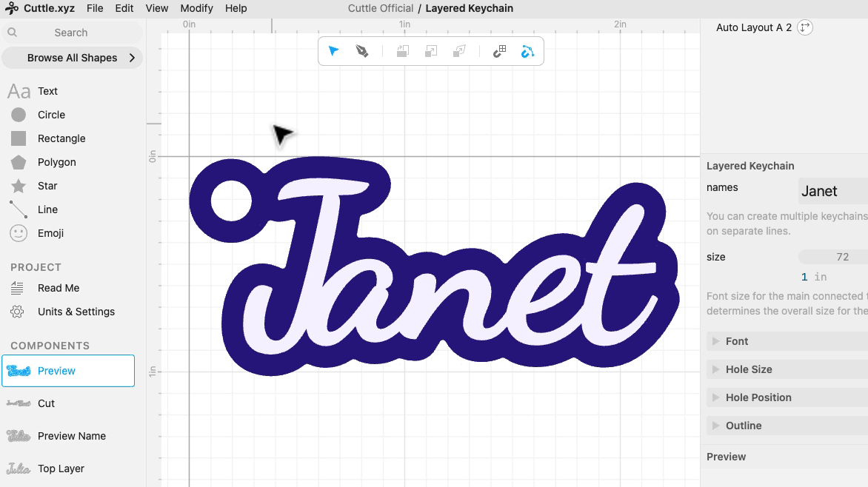This screenshot has height=487, width=868.
Task: Select the Pen tool
Action: click(x=362, y=52)
